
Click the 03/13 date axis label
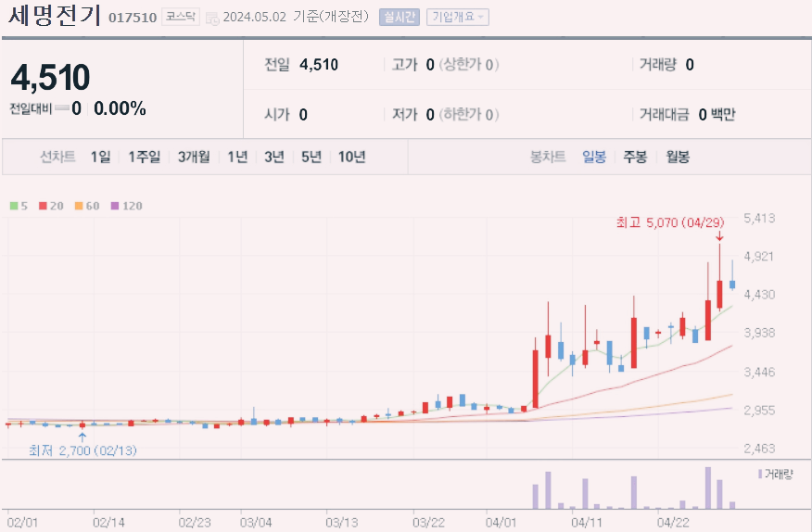[x=341, y=522]
